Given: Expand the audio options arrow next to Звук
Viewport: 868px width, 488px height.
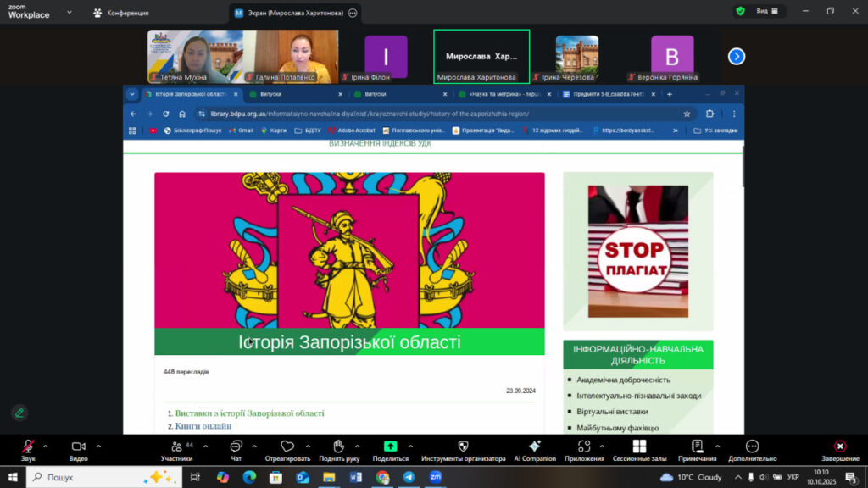Looking at the screenshot, I should [46, 446].
